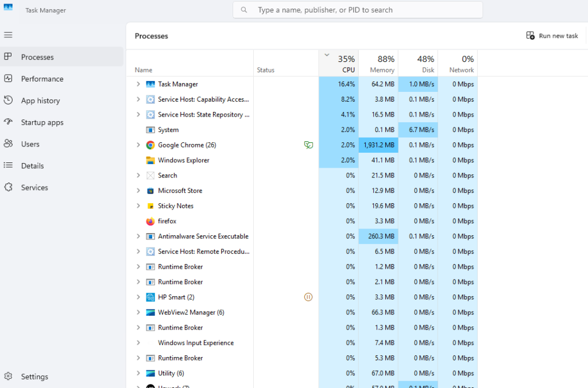The height and width of the screenshot is (388, 588).
Task: Click the Windows Explorer folder icon
Action: 150,160
